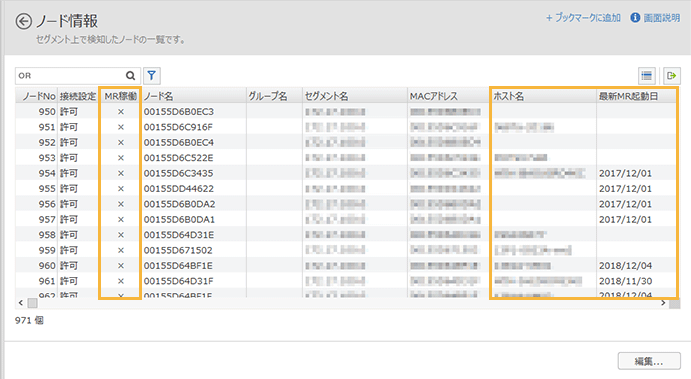
Task: Select node row 00155D6C522E
Action: [346, 158]
